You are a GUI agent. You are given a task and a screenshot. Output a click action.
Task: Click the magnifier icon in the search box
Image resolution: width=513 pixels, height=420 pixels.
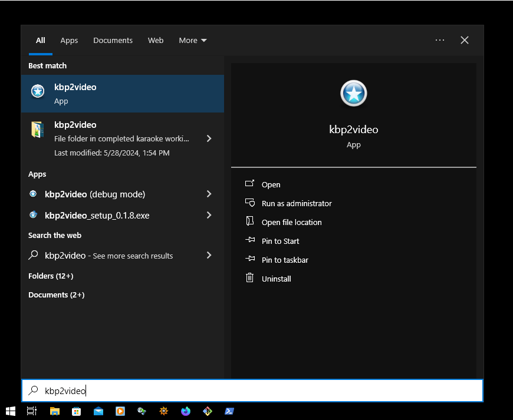tap(33, 391)
